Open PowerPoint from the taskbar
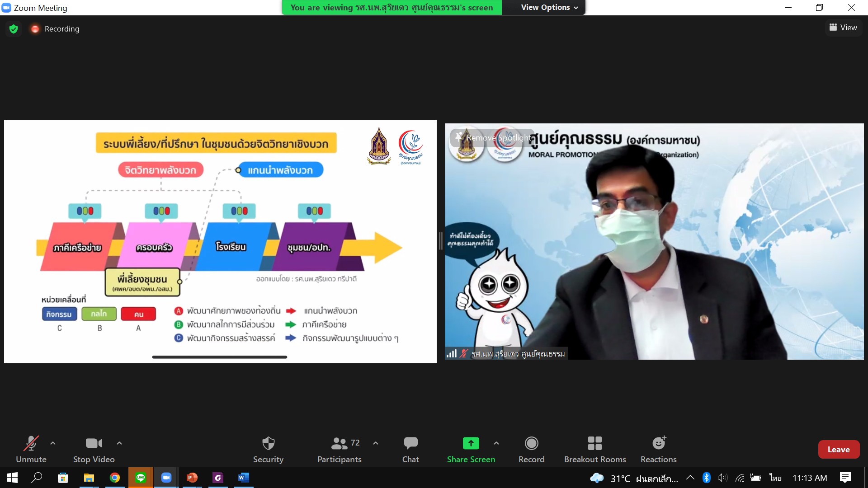868x488 pixels. 192,478
